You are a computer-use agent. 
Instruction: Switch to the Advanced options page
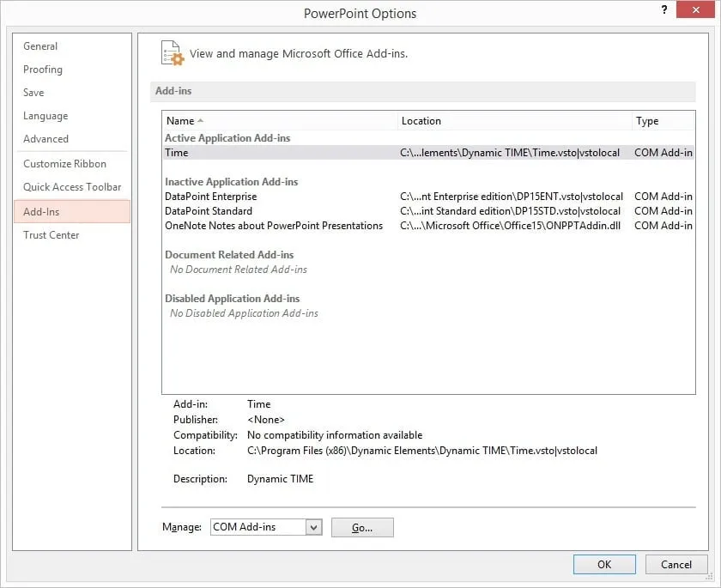pos(45,138)
